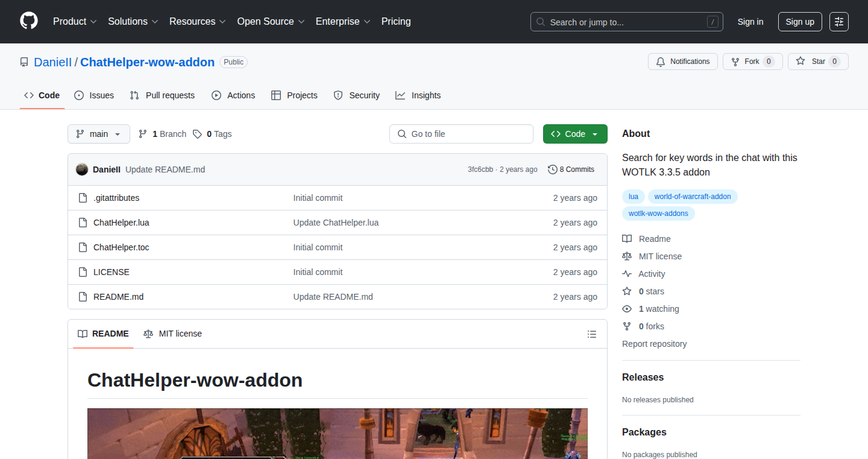Screen dimensions: 868x459
Task: Open the ChatHelper.lua file
Action: pyautogui.click(x=121, y=223)
